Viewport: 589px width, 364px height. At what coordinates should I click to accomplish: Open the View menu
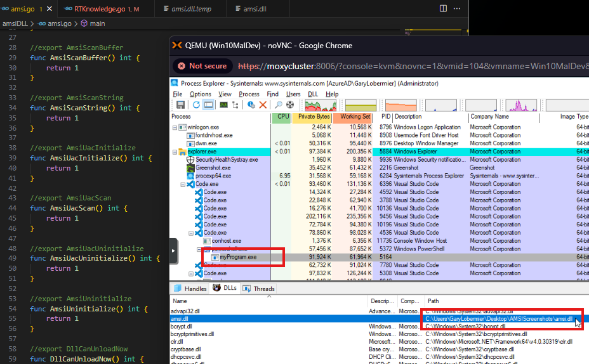coord(225,94)
